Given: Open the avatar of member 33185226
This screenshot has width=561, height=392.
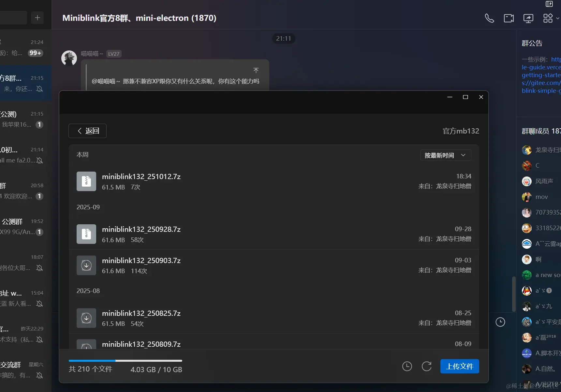Looking at the screenshot, I should [x=527, y=228].
